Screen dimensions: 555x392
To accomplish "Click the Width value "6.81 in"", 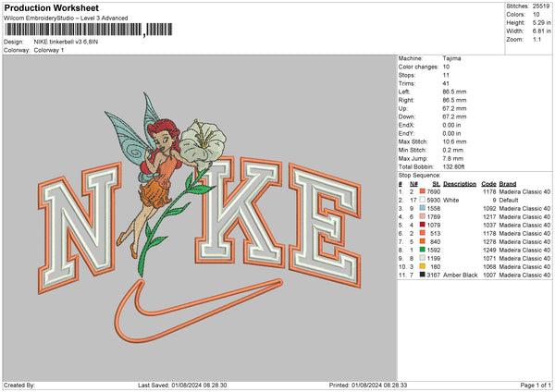I will pos(541,31).
